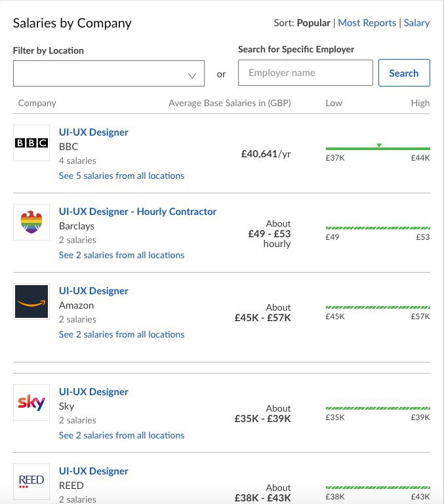See 2 Sky salaries from all locations
444x504 pixels.
click(x=121, y=435)
